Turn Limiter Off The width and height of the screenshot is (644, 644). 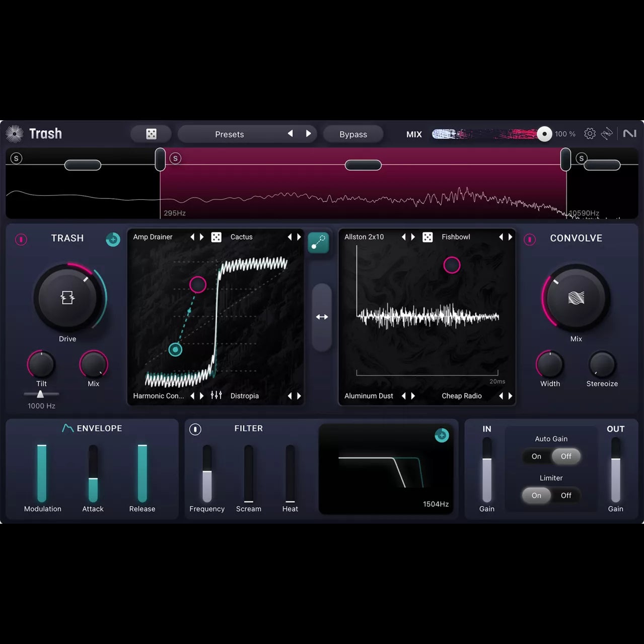pos(566,495)
